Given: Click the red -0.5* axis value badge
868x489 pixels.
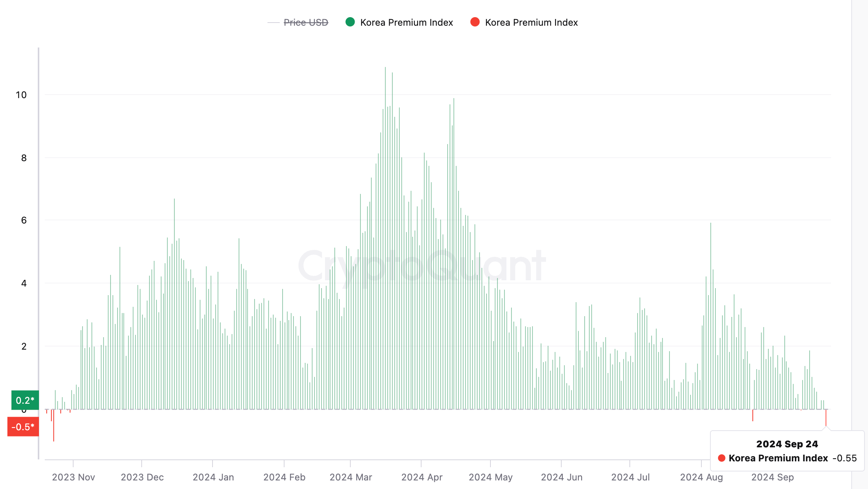Looking at the screenshot, I should [x=23, y=427].
